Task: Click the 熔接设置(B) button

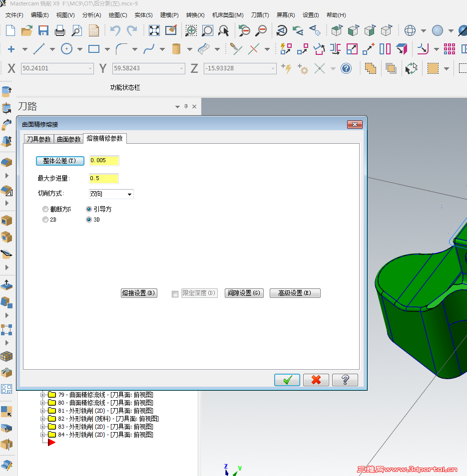Action: [x=139, y=293]
